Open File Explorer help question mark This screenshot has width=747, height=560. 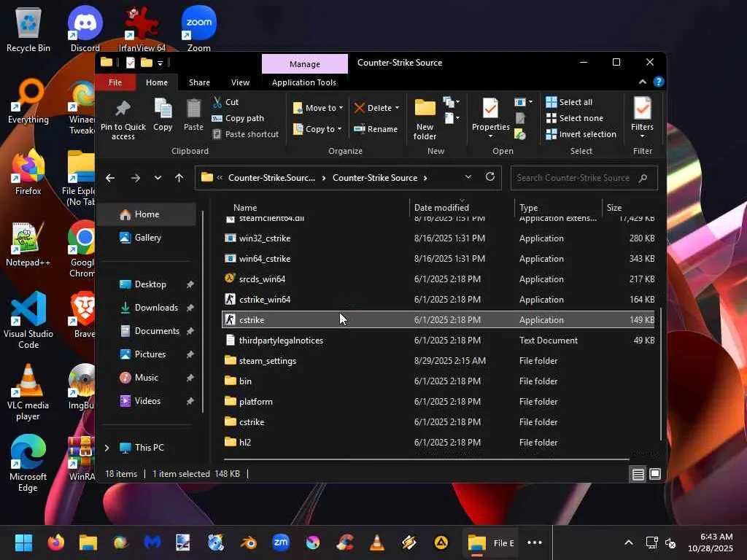click(x=659, y=82)
